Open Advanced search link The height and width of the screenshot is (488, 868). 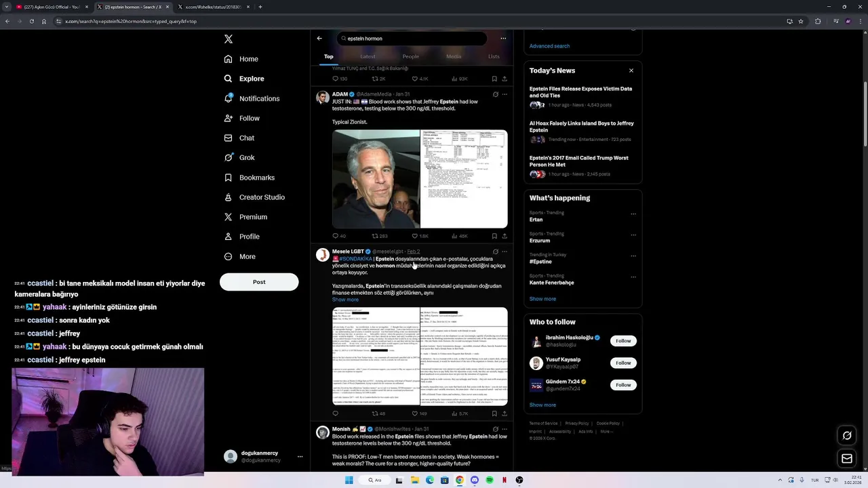pos(549,46)
